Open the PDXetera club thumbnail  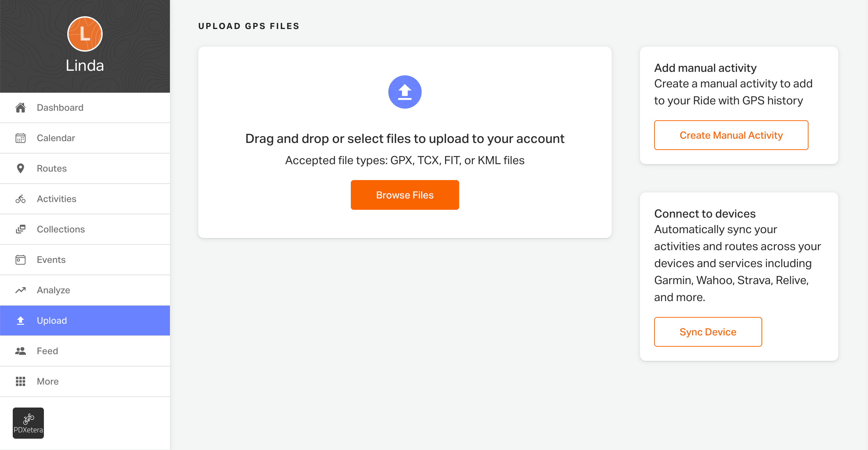(28, 423)
